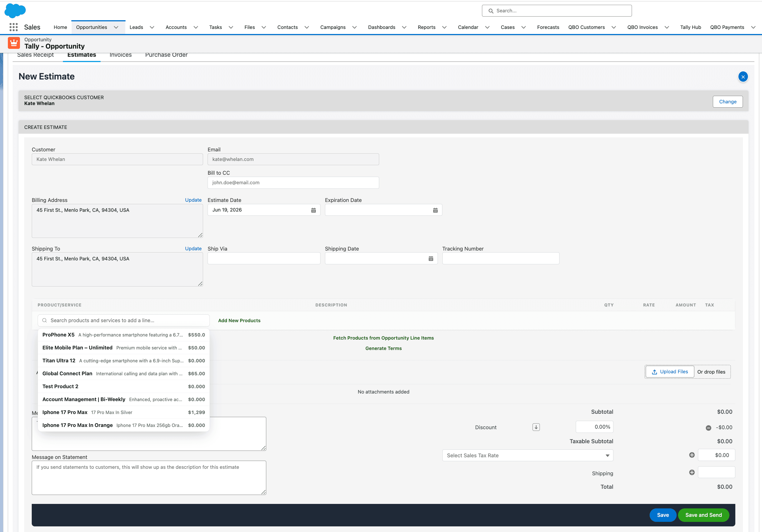Click the Shipping amount input field
This screenshot has height=532, width=762.
pos(716,472)
